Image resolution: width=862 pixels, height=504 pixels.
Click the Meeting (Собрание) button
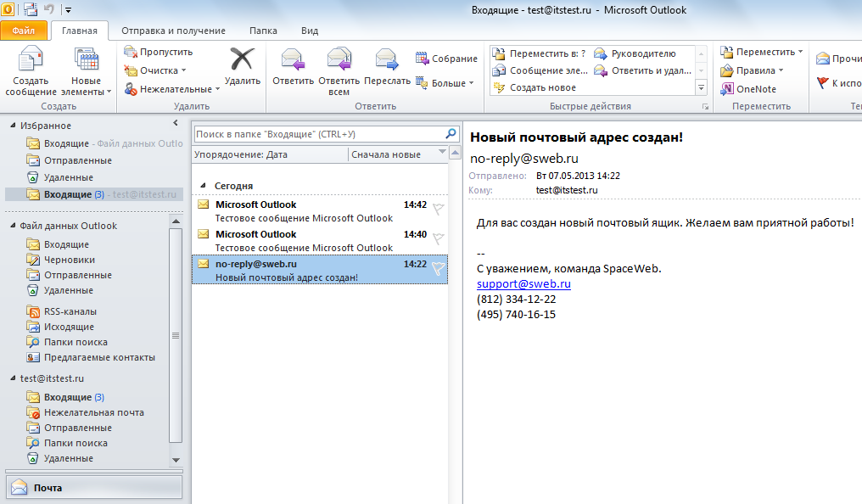coord(446,59)
